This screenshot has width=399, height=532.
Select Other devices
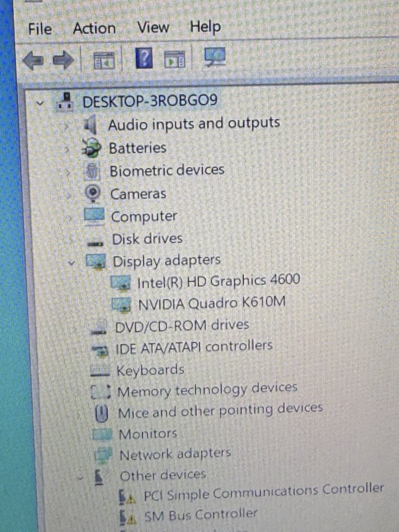click(163, 475)
